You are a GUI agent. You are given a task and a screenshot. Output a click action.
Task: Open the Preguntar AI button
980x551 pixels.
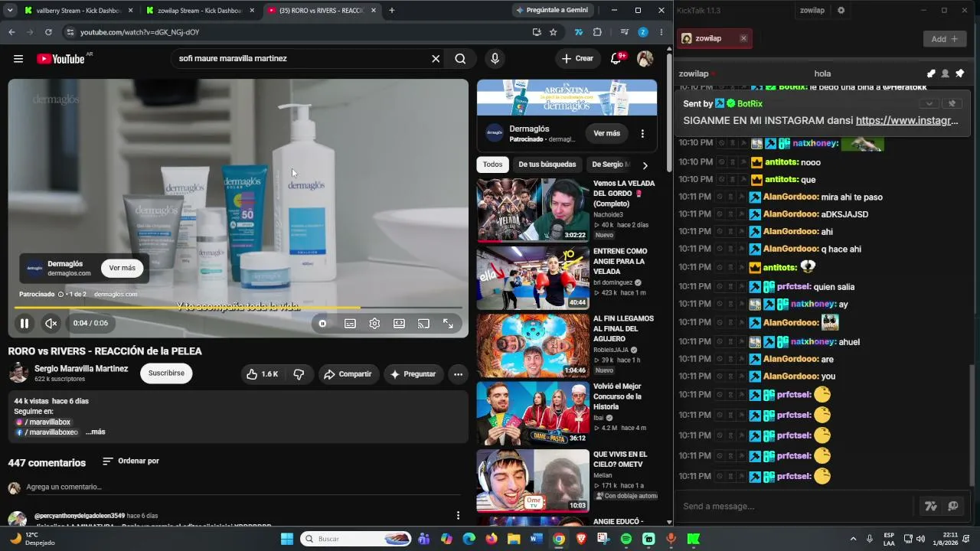[413, 374]
